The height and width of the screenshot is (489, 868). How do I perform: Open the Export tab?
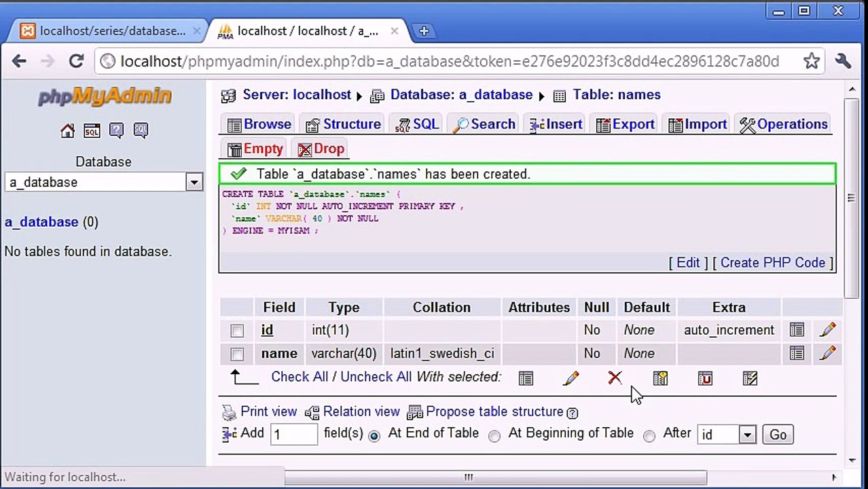[626, 124]
